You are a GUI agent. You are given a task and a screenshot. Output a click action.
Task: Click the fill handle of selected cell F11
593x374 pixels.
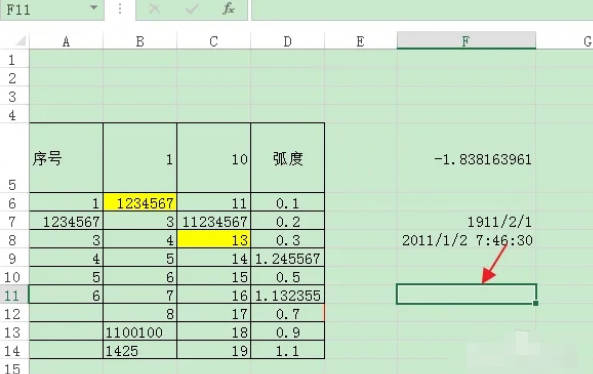click(536, 303)
